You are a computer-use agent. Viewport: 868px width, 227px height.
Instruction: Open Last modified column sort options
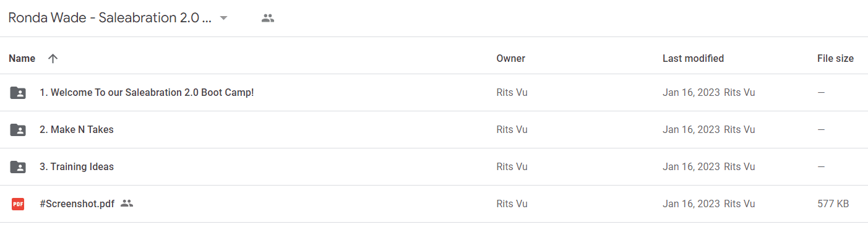pos(693,58)
